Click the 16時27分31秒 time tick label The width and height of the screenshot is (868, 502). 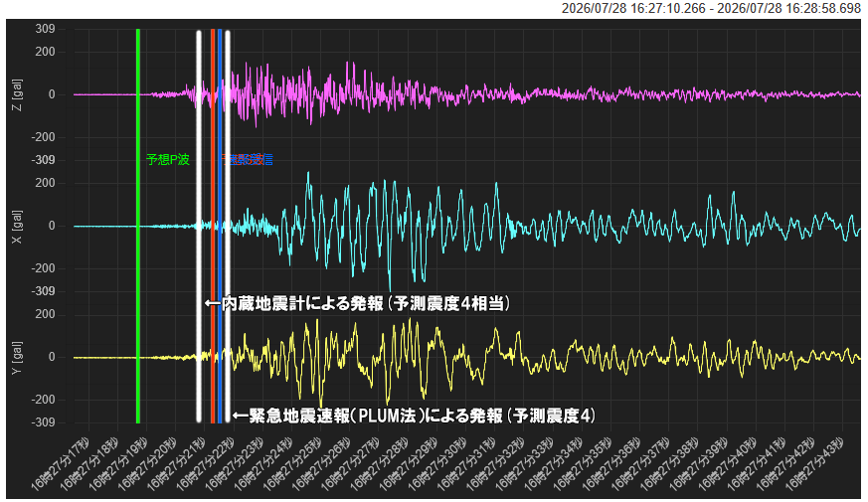466,464
